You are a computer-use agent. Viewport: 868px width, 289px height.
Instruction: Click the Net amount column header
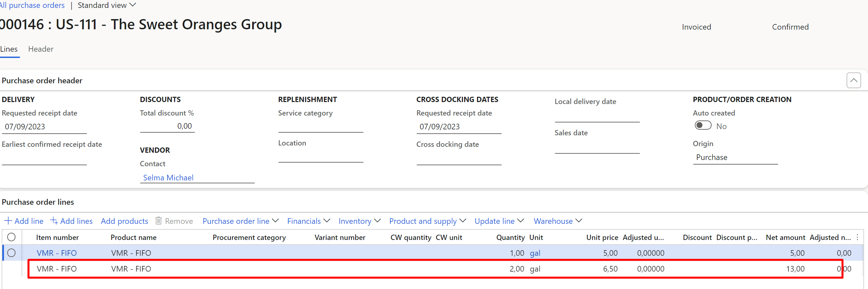tap(785, 237)
